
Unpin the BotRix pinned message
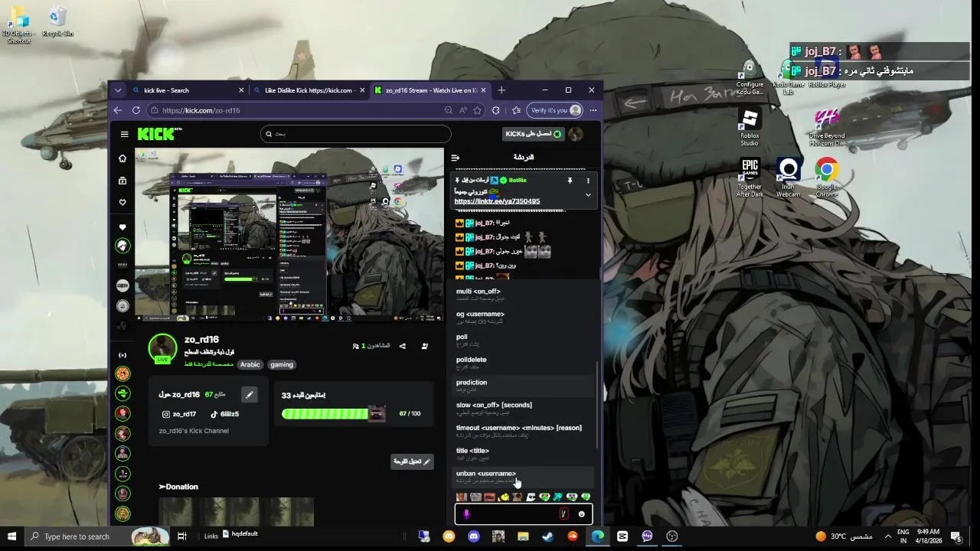(570, 181)
